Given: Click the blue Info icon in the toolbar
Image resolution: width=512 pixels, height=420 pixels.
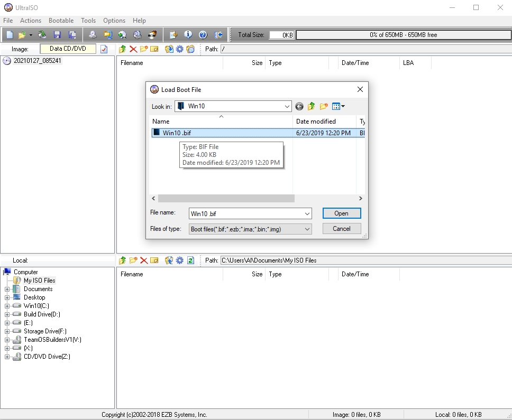Looking at the screenshot, I should click(x=188, y=34).
